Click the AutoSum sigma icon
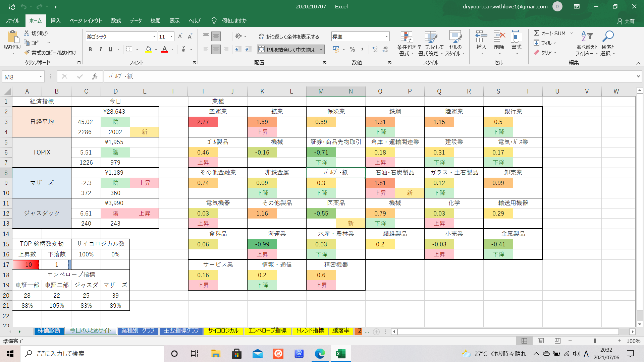 [537, 33]
